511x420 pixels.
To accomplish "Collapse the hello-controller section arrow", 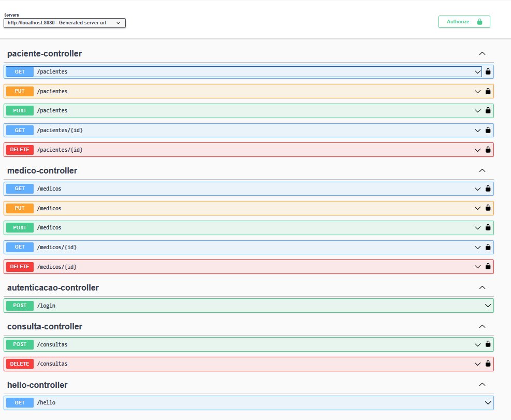I will click(483, 385).
